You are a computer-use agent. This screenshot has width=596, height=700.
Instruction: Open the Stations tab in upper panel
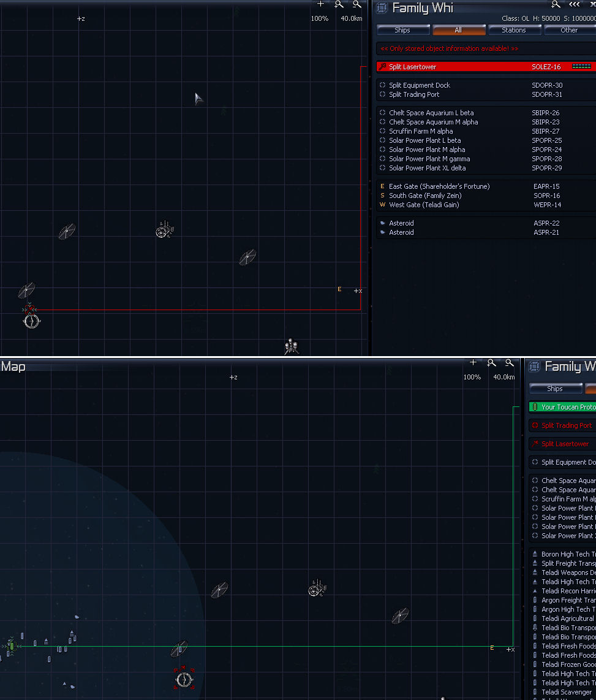514,30
